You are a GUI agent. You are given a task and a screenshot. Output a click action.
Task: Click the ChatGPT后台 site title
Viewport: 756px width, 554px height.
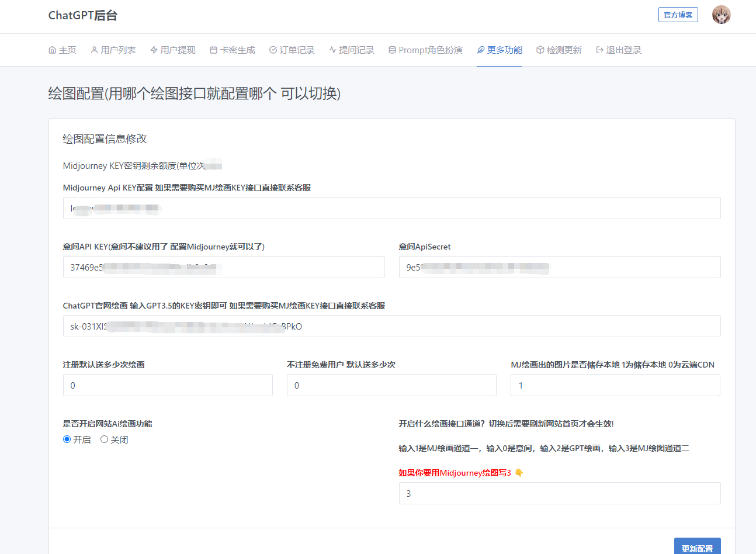point(83,16)
